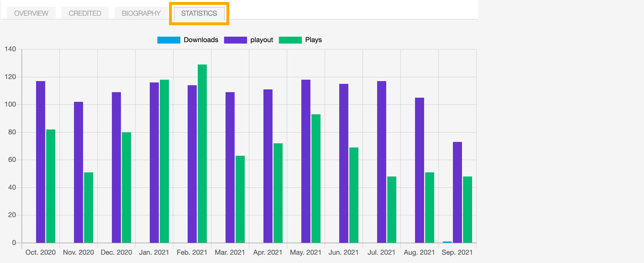Click the tiny Sep. 2021 Downloads bar
The width and height of the screenshot is (644, 263).
[x=447, y=242]
